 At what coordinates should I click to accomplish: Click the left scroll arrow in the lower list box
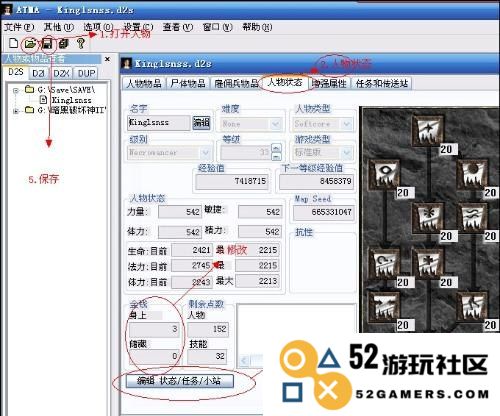[244, 361]
